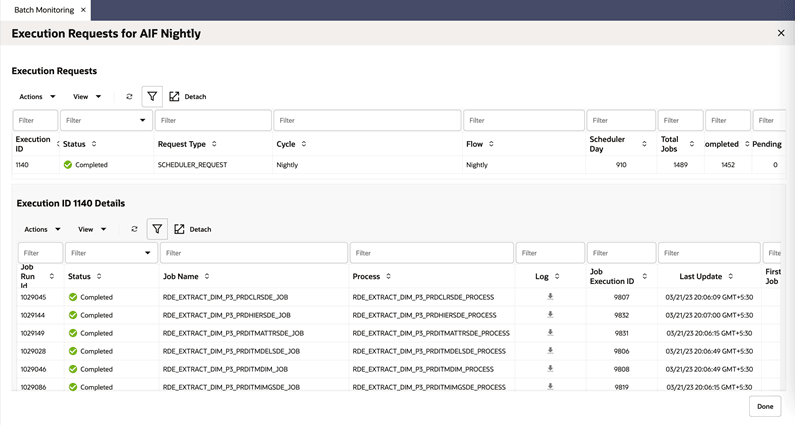The width and height of the screenshot is (795, 425).
Task: Sort by Request Type column
Action: (x=214, y=144)
